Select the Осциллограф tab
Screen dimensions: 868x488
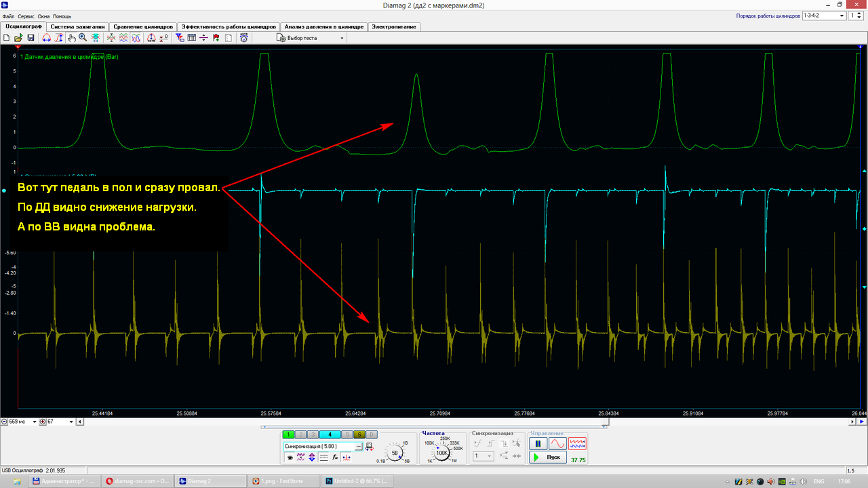point(24,26)
